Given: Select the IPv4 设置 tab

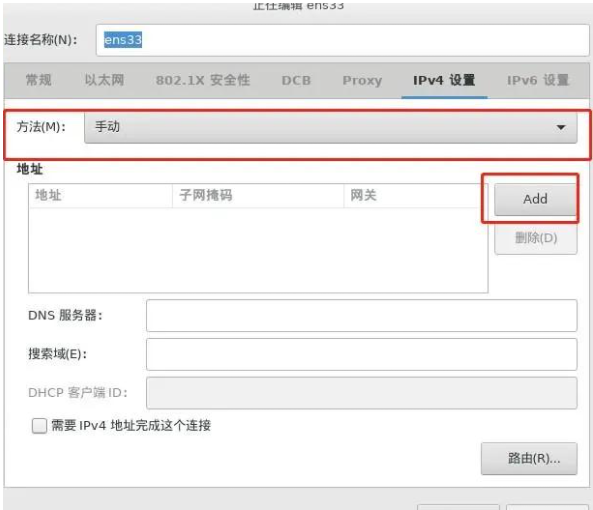Looking at the screenshot, I should (444, 80).
